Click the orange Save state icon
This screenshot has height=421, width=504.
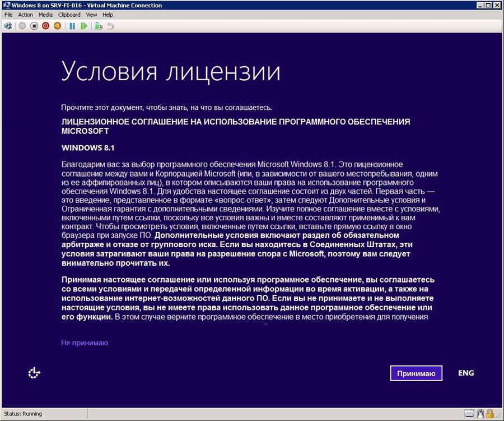(x=57, y=26)
